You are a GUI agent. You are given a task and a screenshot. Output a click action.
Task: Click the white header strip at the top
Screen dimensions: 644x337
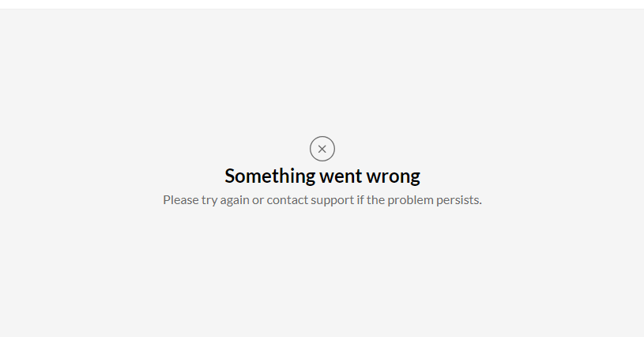coord(322,4)
